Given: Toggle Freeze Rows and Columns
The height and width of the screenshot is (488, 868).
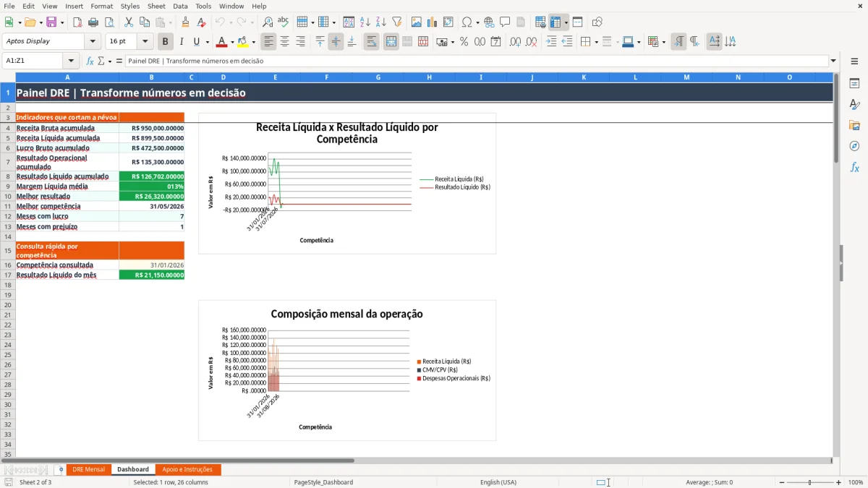Looking at the screenshot, I should 556,22.
